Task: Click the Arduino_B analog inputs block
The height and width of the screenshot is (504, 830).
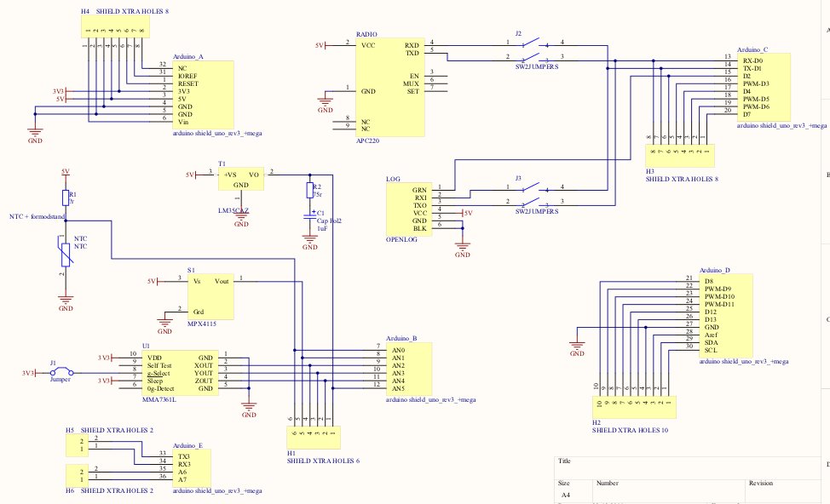Action: tap(406, 368)
